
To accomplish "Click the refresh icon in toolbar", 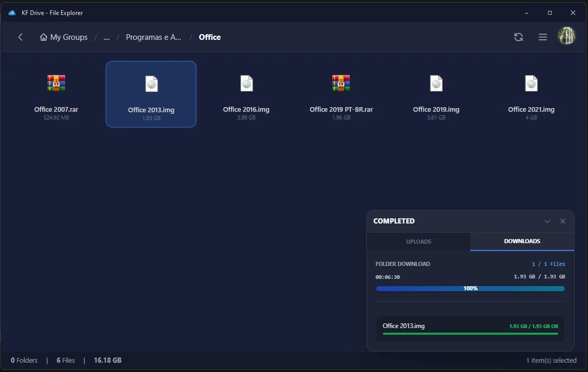I will [518, 37].
